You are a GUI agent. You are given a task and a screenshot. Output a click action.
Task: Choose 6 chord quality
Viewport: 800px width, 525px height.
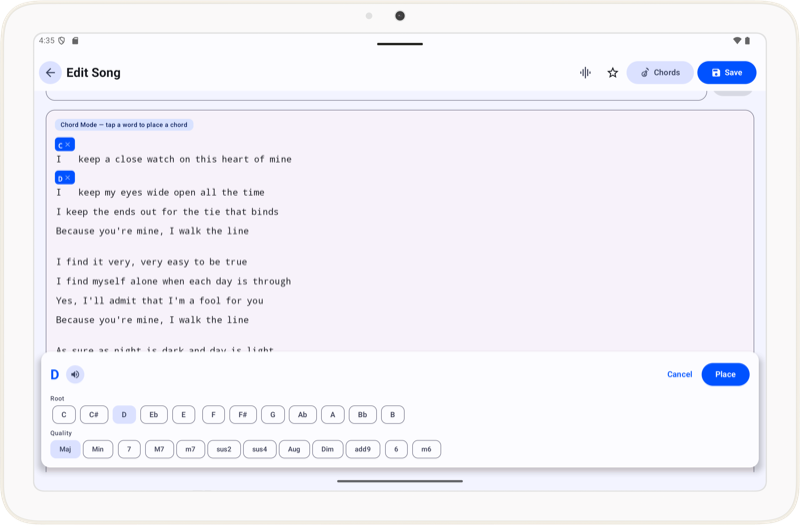(x=396, y=449)
